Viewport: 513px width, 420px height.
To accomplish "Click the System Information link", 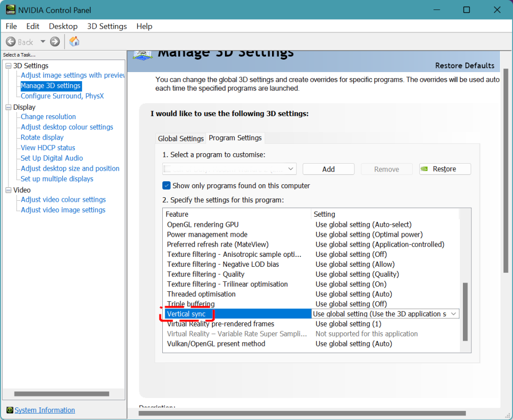I will point(45,410).
